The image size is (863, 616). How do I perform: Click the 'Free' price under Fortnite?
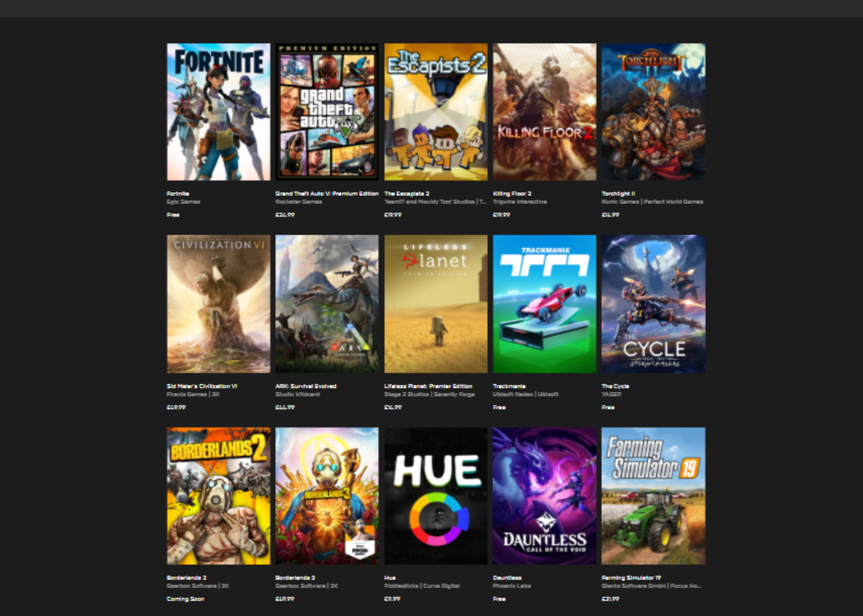pyautogui.click(x=173, y=215)
